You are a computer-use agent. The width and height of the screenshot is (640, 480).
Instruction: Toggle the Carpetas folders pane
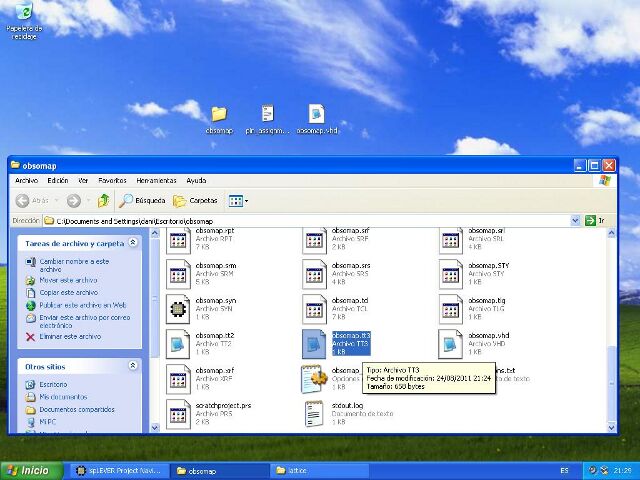195,200
